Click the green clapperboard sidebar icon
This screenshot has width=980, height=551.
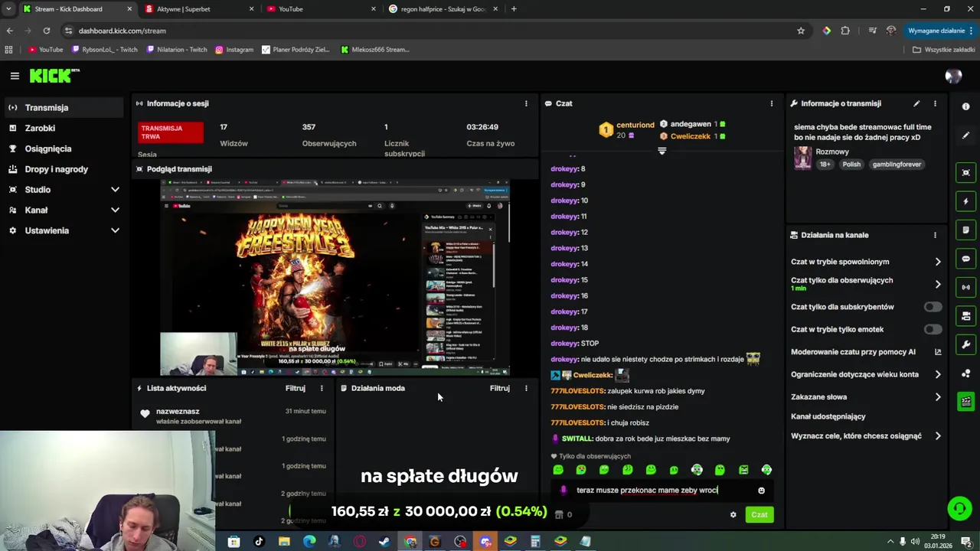point(965,401)
